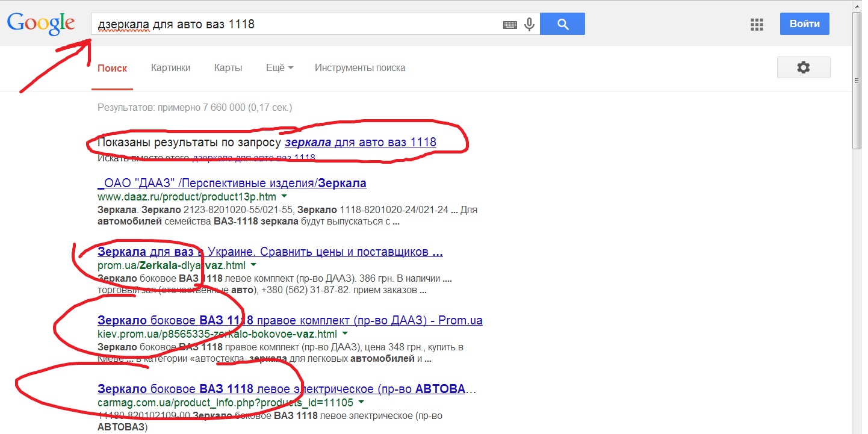This screenshot has height=434, width=868.
Task: Click the www.daaz.ru/product/product13p.htm URL text
Action: point(187,197)
